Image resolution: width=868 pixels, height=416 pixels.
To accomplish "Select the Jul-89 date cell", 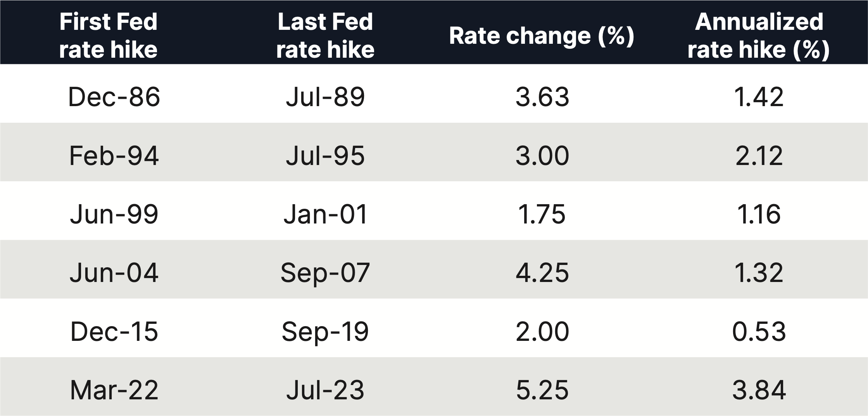I will (x=325, y=97).
